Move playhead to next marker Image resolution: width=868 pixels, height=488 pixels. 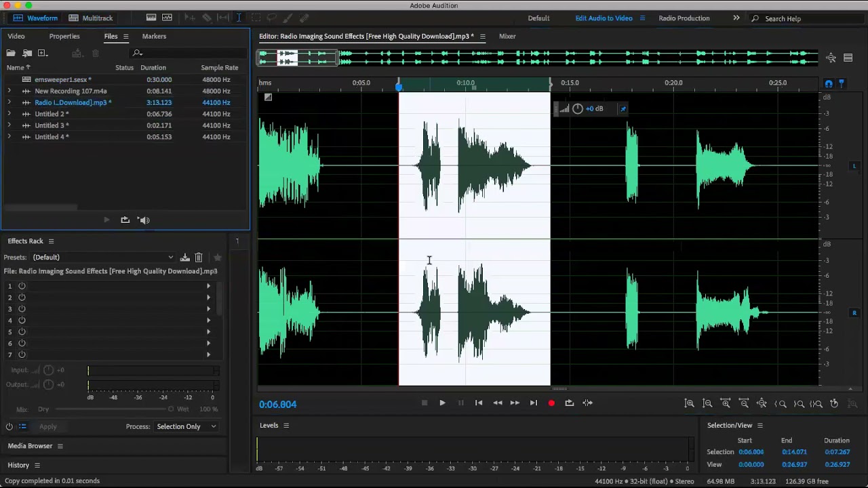(x=533, y=403)
